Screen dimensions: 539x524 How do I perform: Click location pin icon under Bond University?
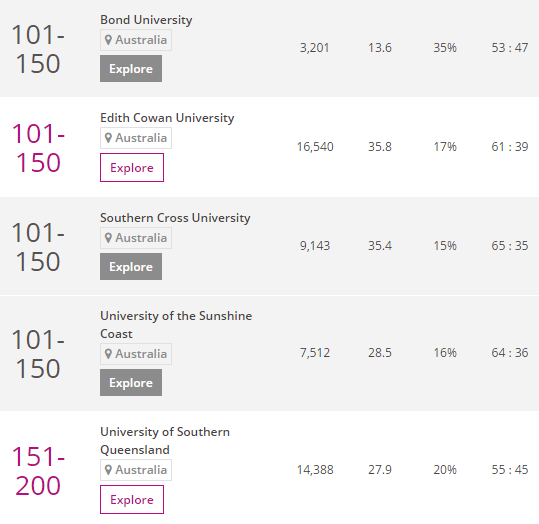[x=108, y=40]
